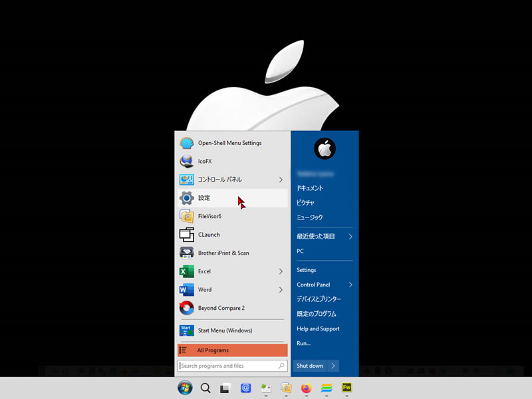Click the 最近使った項目 label
Screen dimensions: 532x399
coord(315,237)
